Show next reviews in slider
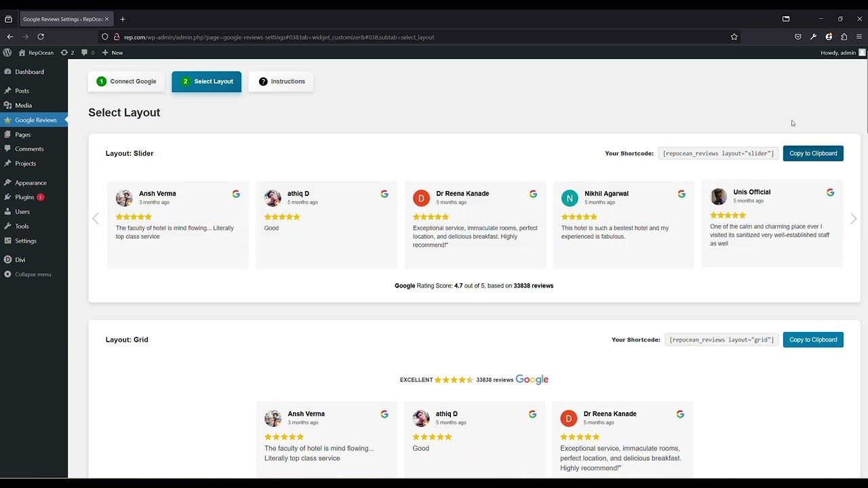 [853, 218]
